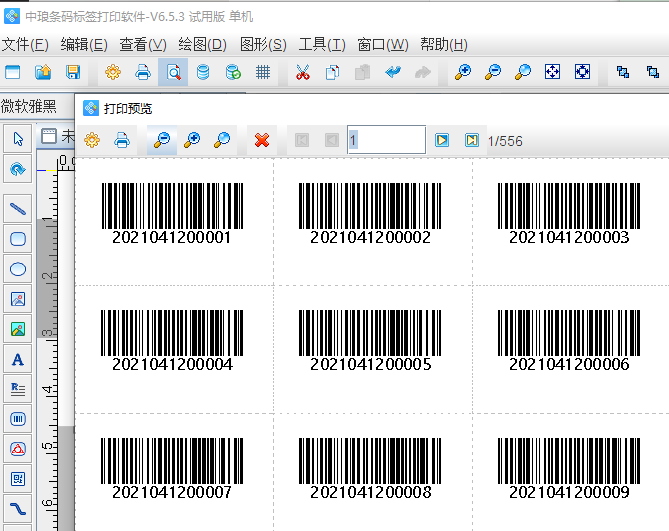Zoom out using main toolbar magnifier minus
The image size is (669, 531).
pos(492,72)
